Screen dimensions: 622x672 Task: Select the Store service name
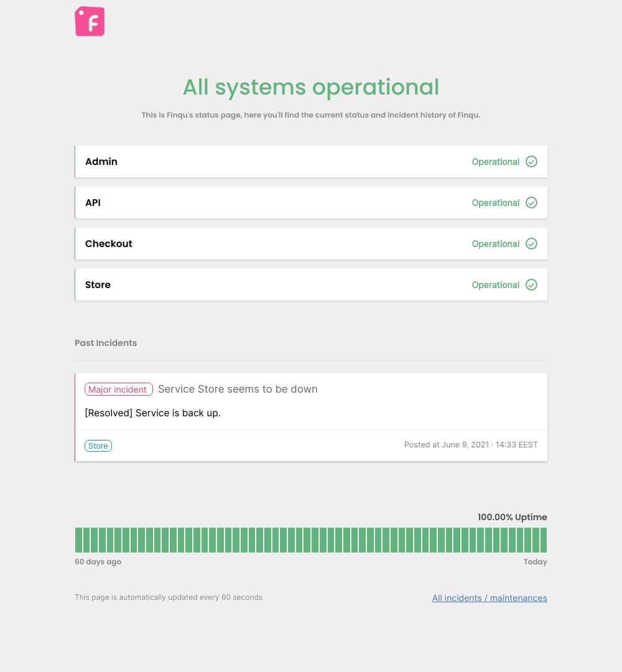98,285
